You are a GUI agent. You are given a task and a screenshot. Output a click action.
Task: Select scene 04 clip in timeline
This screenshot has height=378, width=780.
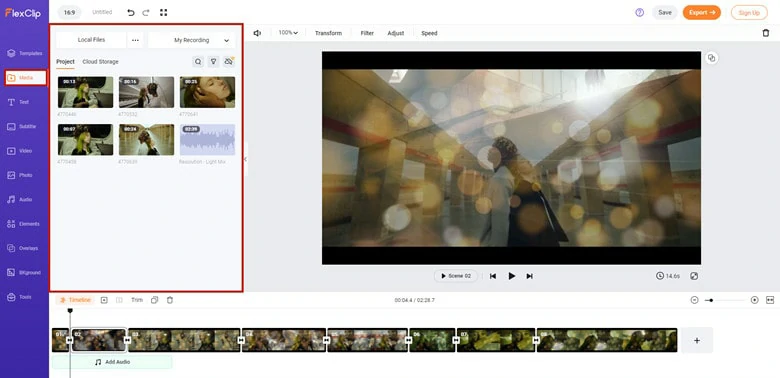click(x=284, y=340)
